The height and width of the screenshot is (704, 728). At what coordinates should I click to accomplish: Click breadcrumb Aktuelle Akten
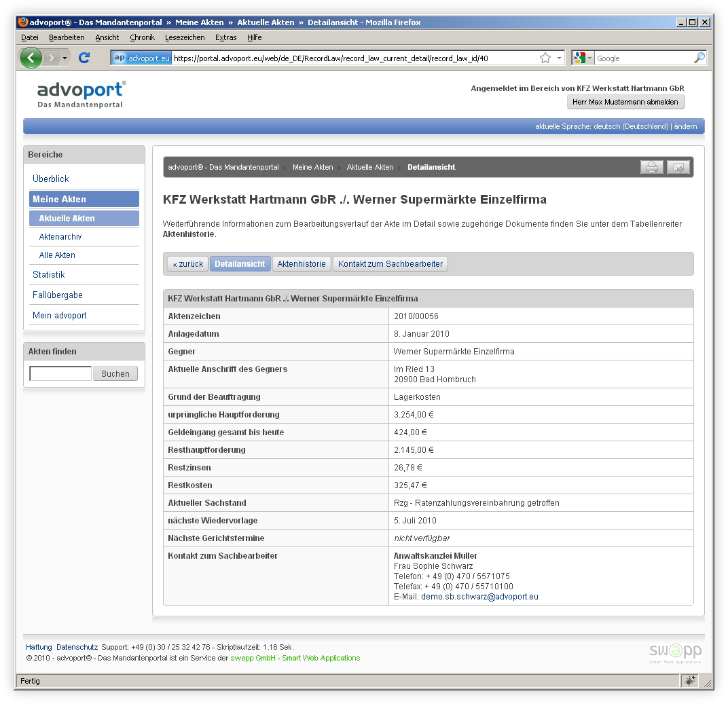[x=370, y=167]
